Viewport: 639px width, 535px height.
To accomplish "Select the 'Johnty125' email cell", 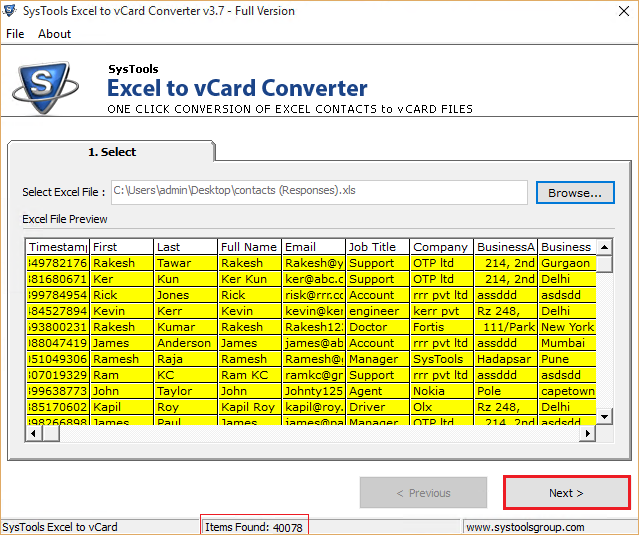I will [313, 391].
